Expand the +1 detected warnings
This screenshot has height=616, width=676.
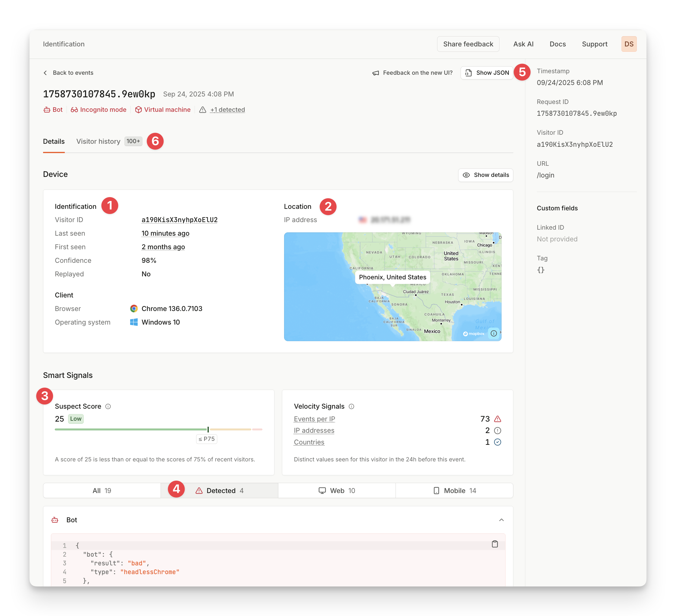click(227, 110)
